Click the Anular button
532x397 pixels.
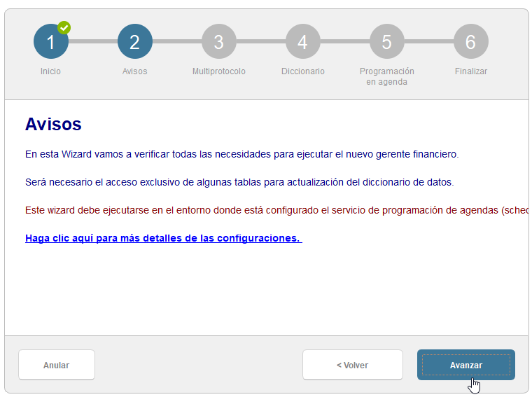pos(57,365)
